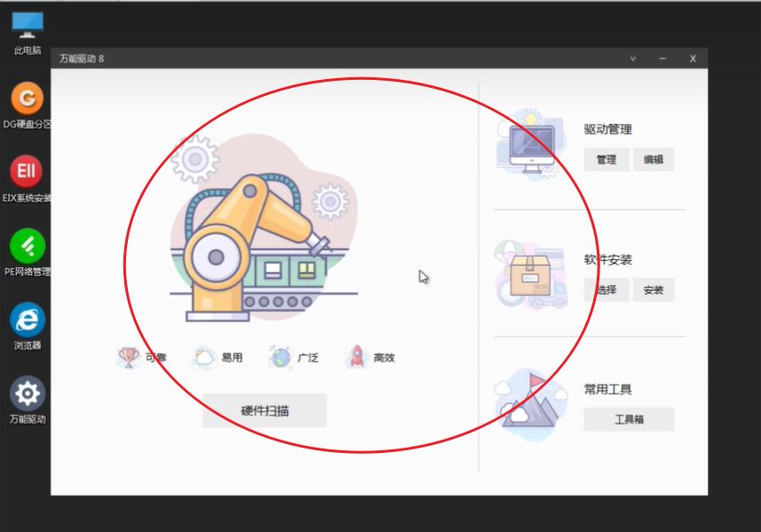761x532 pixels.
Task: Open the EIX系统安装 desktop icon
Action: tap(28, 171)
